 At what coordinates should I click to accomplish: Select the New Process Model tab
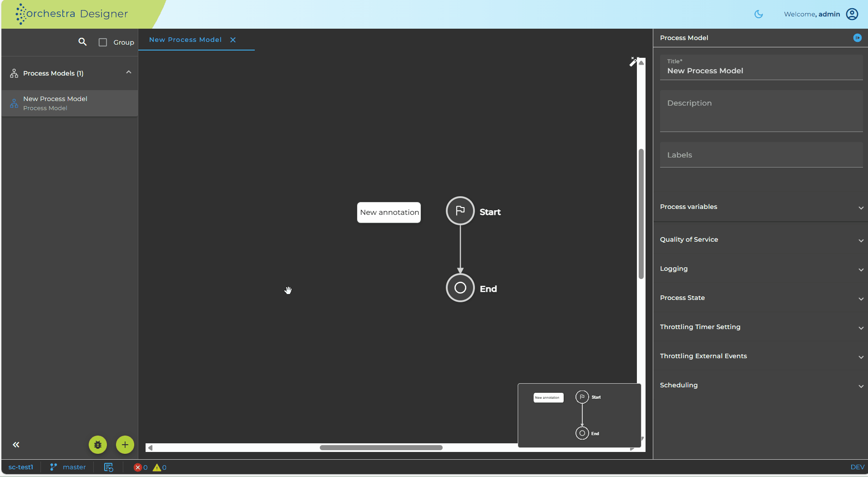click(186, 40)
